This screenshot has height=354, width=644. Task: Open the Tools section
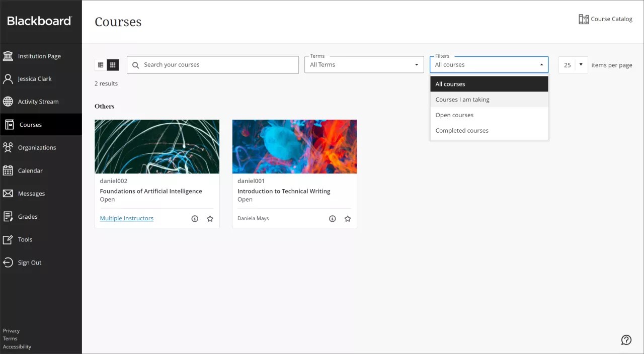coord(24,239)
